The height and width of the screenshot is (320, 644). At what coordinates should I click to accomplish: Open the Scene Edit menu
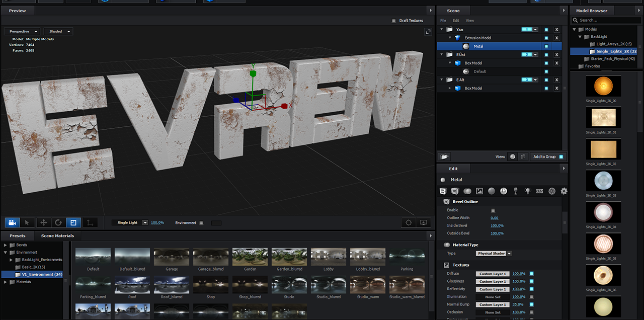pos(456,21)
